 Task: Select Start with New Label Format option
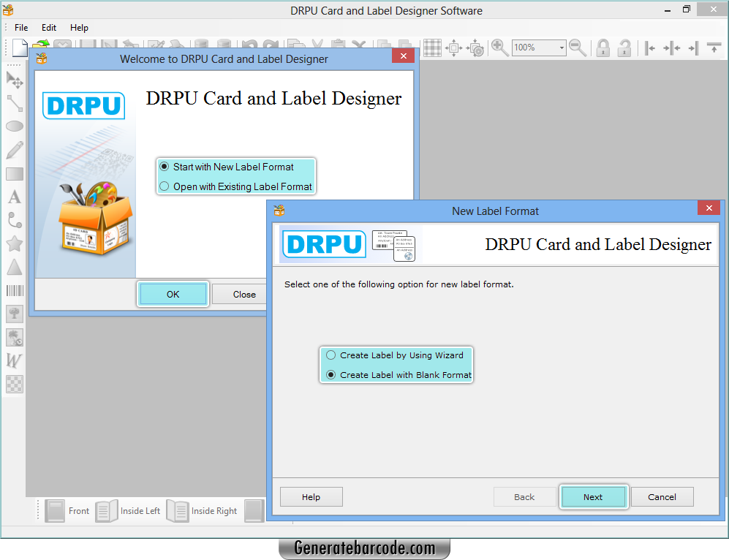tap(228, 167)
